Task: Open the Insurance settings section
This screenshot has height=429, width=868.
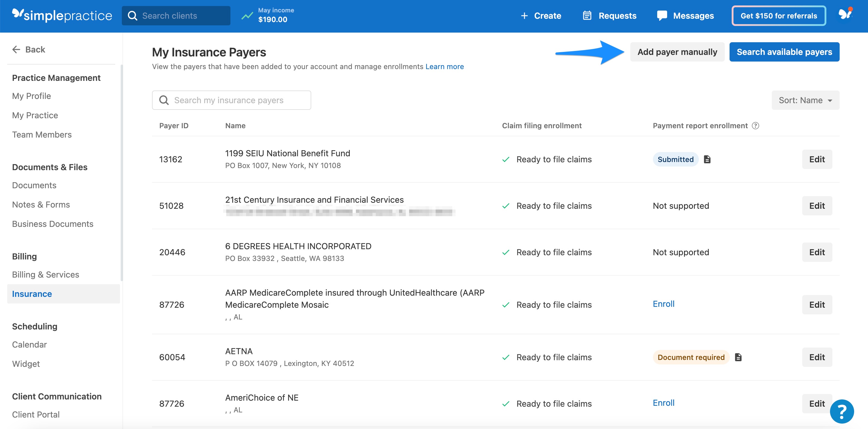Action: [x=63, y=294]
